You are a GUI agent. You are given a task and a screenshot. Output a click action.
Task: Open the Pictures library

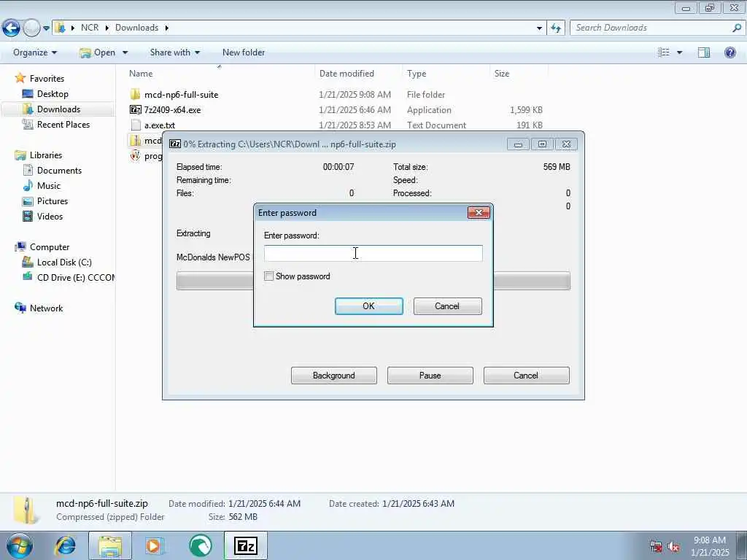[53, 201]
